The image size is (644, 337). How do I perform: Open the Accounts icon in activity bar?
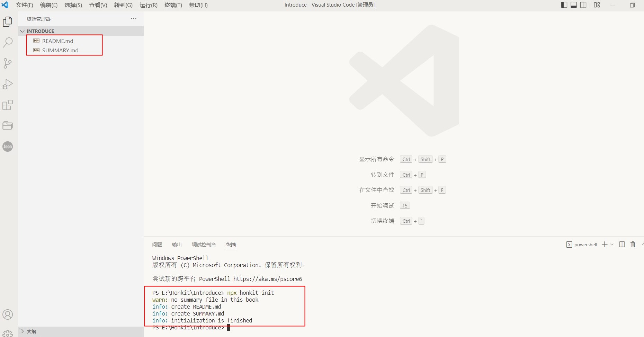(x=8, y=314)
